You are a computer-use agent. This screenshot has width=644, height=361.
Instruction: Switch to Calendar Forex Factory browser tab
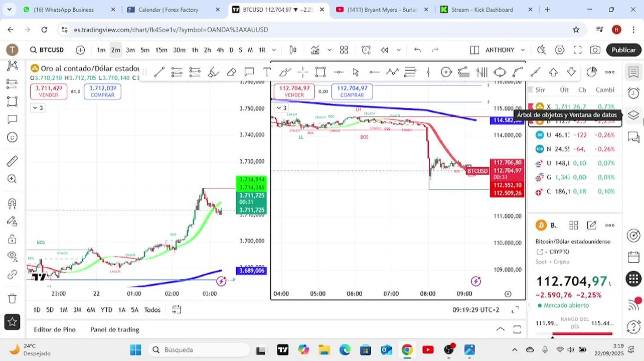[x=168, y=10]
